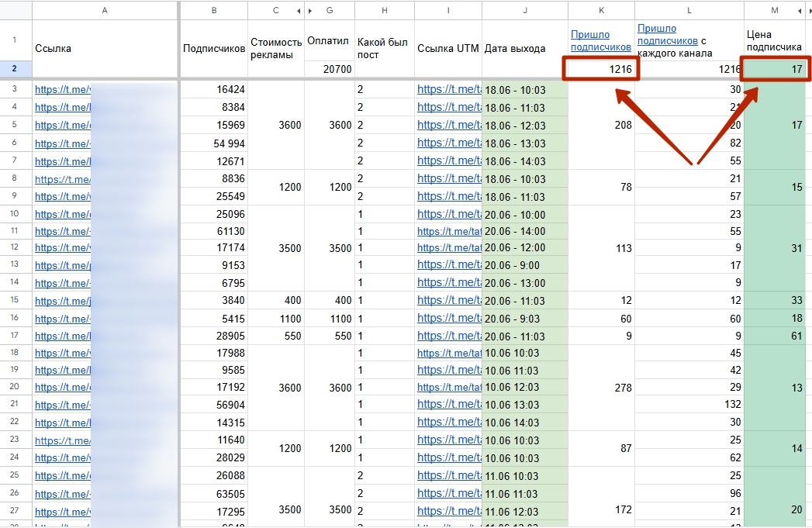The width and height of the screenshot is (812, 528).
Task: Expand hidden columns arrow beside column C
Action: tap(299, 11)
